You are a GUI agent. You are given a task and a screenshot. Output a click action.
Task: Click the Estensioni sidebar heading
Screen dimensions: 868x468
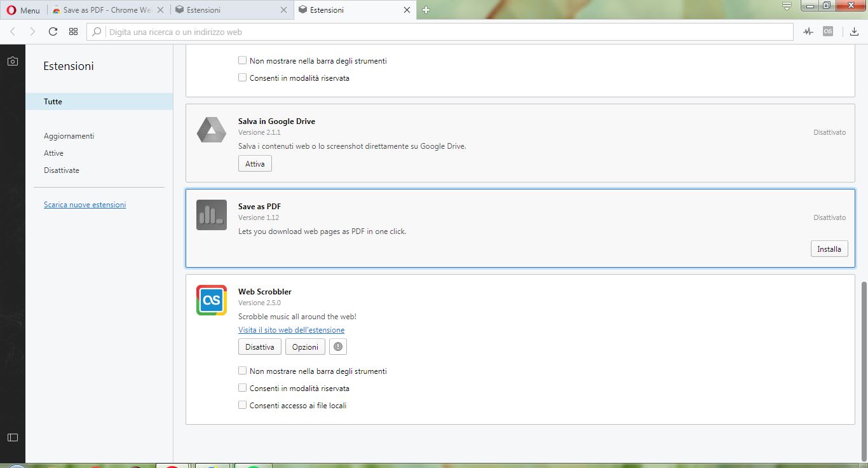(69, 66)
